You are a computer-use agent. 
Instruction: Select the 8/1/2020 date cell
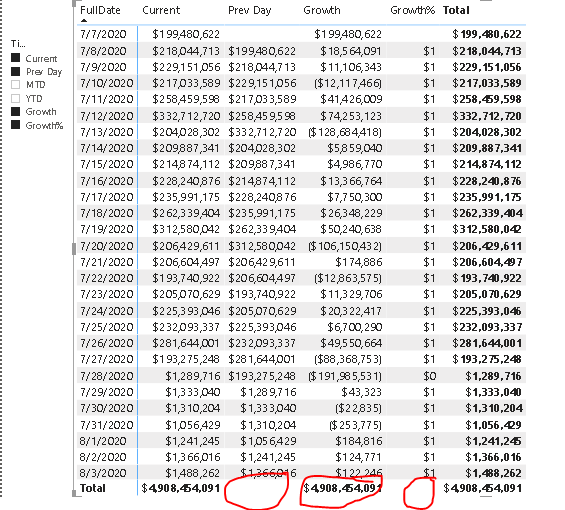pyautogui.click(x=103, y=441)
